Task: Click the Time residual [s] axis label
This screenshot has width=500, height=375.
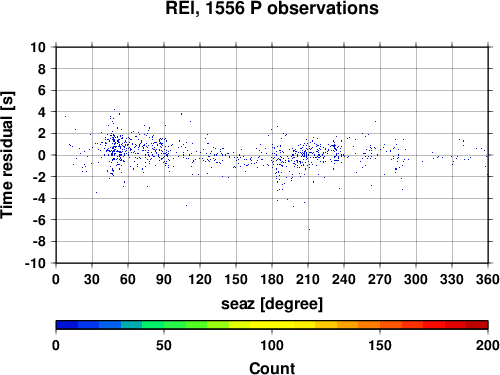Action: coord(7,155)
